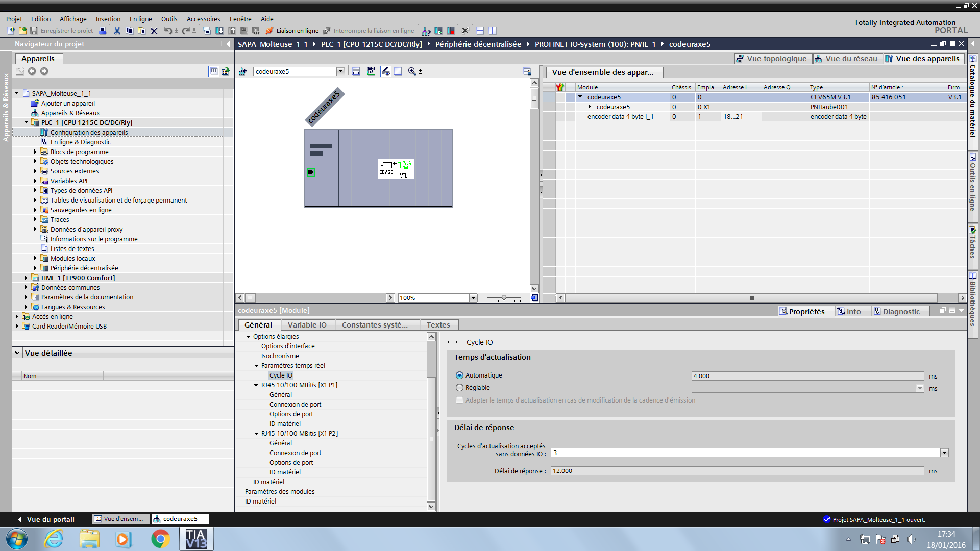Image resolution: width=980 pixels, height=551 pixels.
Task: Expand the Blocs de programme tree node
Action: pos(35,152)
